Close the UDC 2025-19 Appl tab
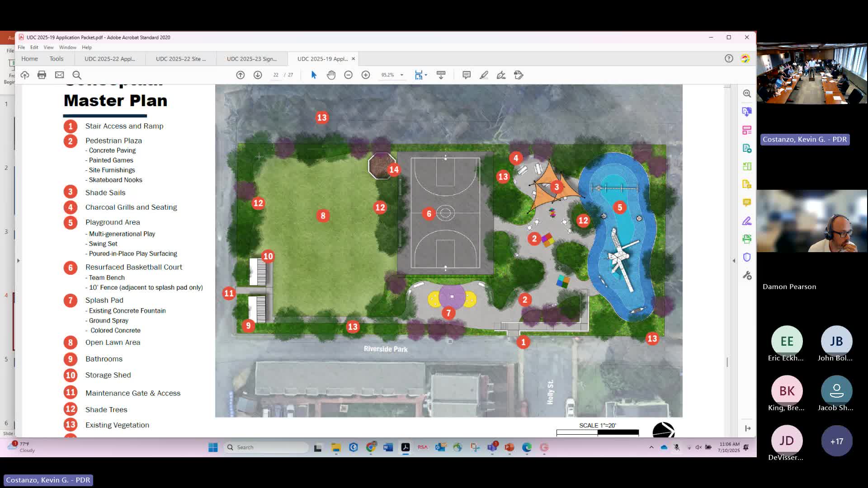868x488 pixels. tap(354, 59)
